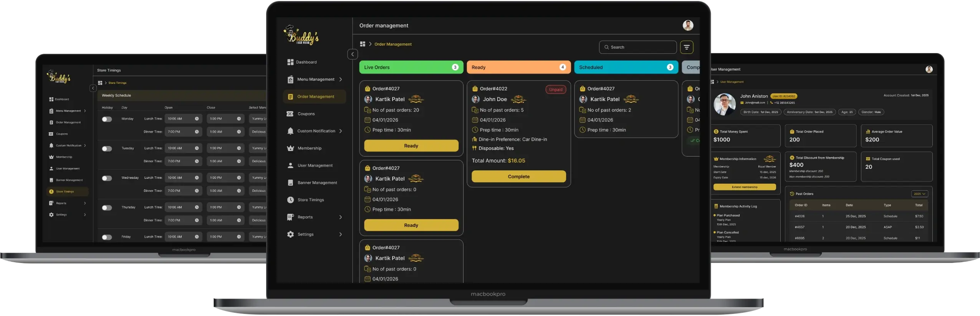Click the Search input field
Viewport: 980px width, 316px height.
(637, 47)
